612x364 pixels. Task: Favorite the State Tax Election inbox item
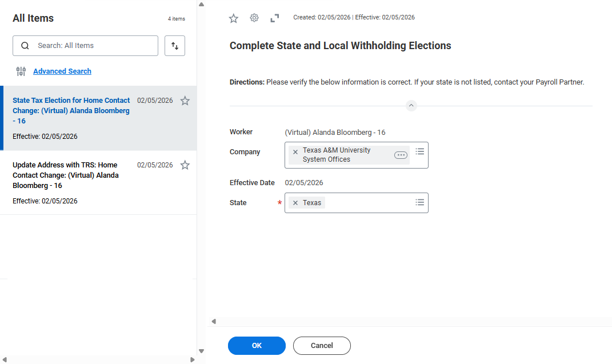point(185,101)
